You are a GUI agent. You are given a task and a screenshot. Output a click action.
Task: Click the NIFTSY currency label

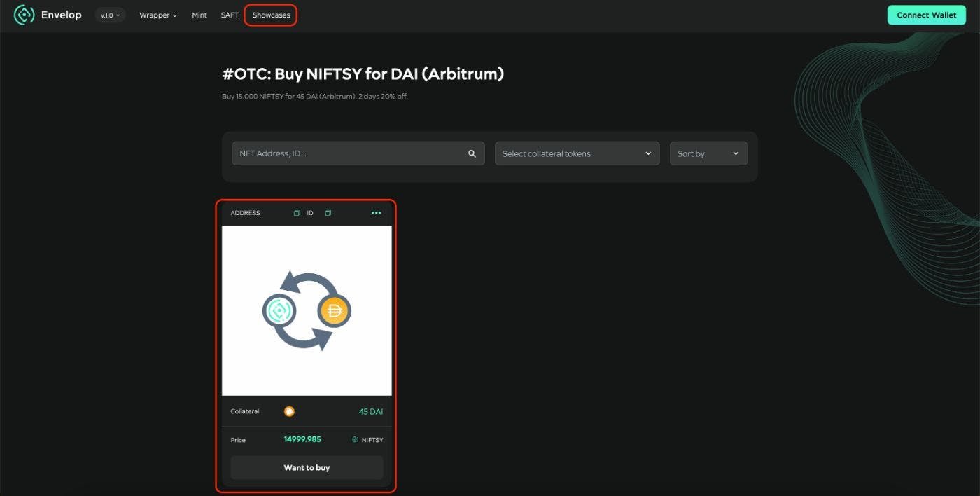point(372,440)
